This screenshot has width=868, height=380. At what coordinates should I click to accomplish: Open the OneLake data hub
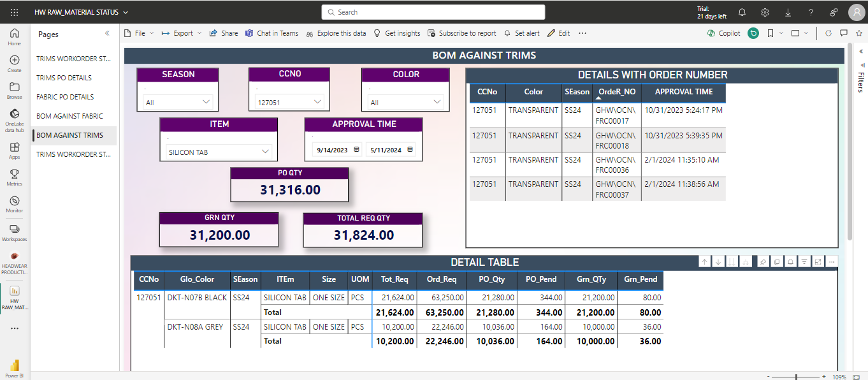pyautogui.click(x=14, y=117)
